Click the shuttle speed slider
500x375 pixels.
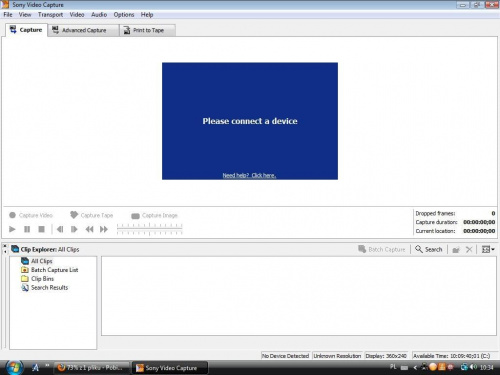pos(149,229)
